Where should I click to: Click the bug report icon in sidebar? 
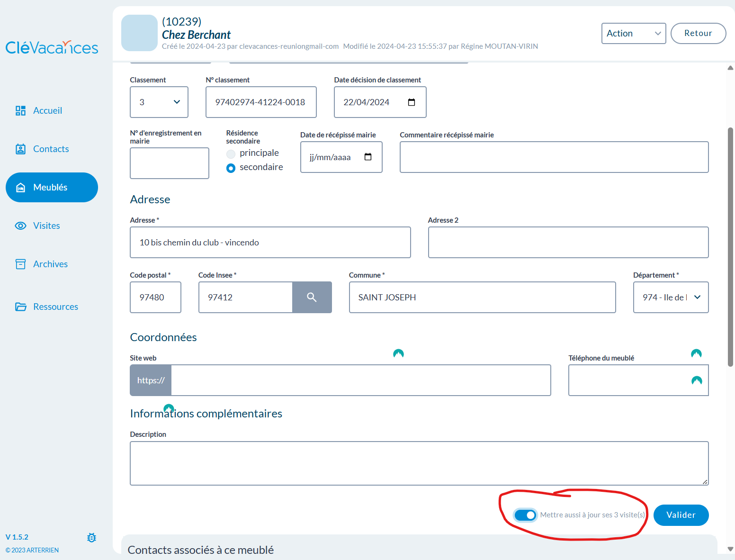coord(91,537)
